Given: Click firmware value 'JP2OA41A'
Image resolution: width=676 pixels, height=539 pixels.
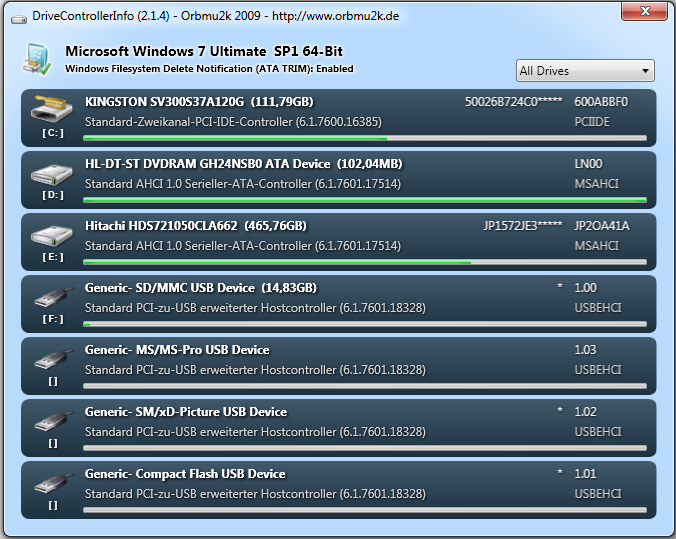Looking at the screenshot, I should (602, 226).
